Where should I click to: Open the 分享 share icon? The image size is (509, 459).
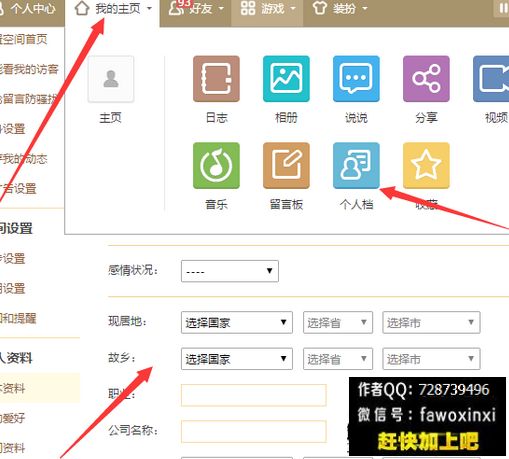coord(426,79)
